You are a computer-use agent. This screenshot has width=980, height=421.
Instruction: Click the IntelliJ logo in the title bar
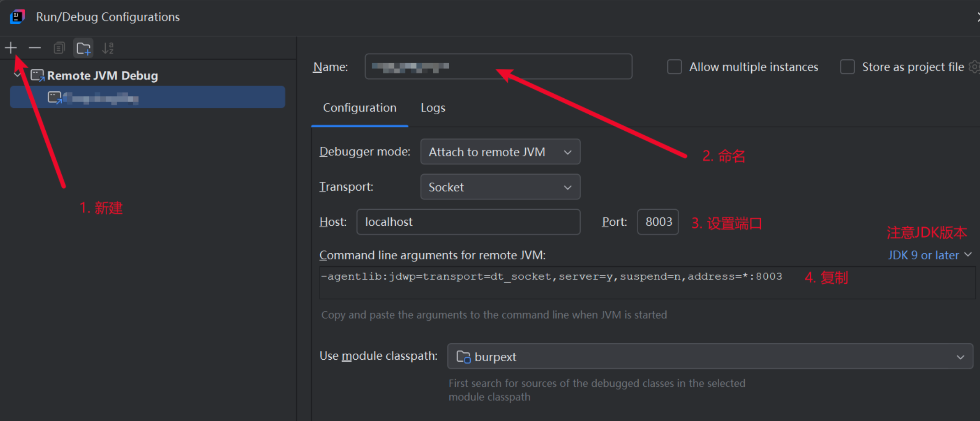coord(17,17)
